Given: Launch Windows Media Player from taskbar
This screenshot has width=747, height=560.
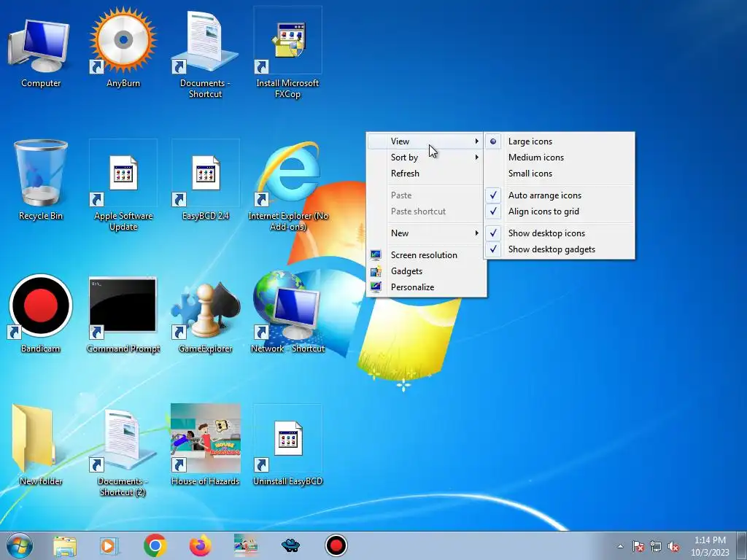Looking at the screenshot, I should [x=109, y=545].
